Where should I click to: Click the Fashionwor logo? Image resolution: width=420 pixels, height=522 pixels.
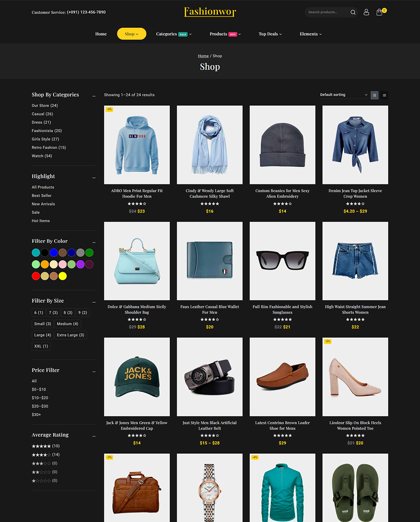210,12
